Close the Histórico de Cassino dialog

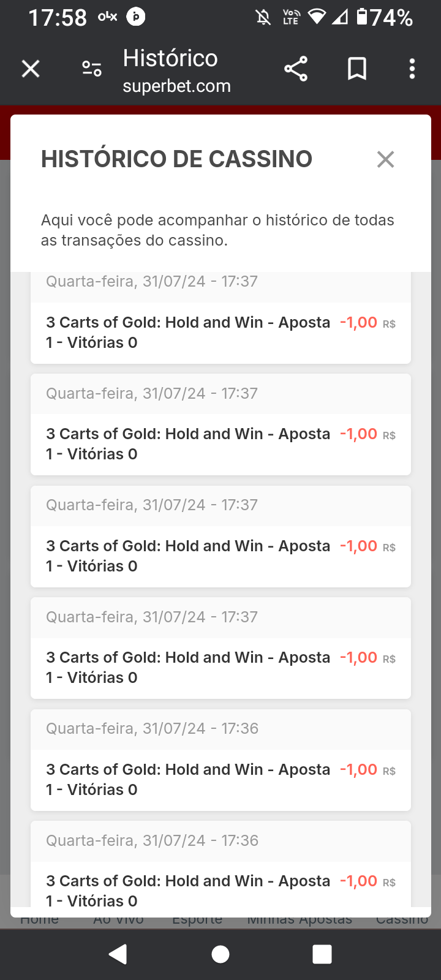coord(385,159)
